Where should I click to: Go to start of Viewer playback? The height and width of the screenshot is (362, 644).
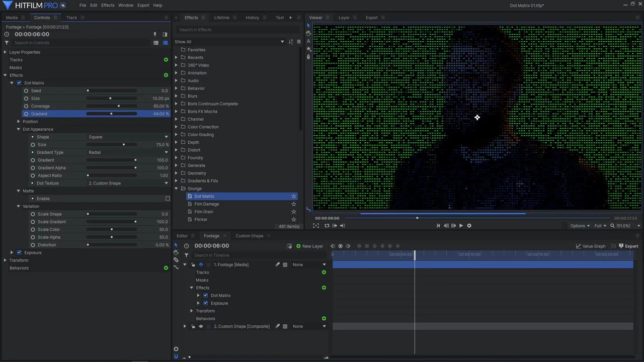[438, 226]
